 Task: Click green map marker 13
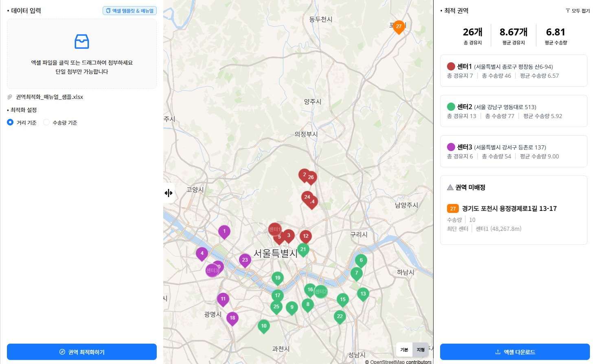coord(363,294)
